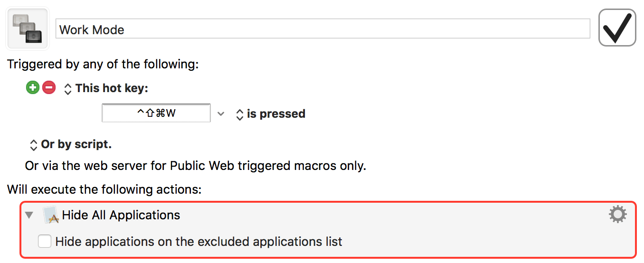The image size is (644, 263).
Task: Open the chevron menu beside hot key field
Action: click(220, 114)
